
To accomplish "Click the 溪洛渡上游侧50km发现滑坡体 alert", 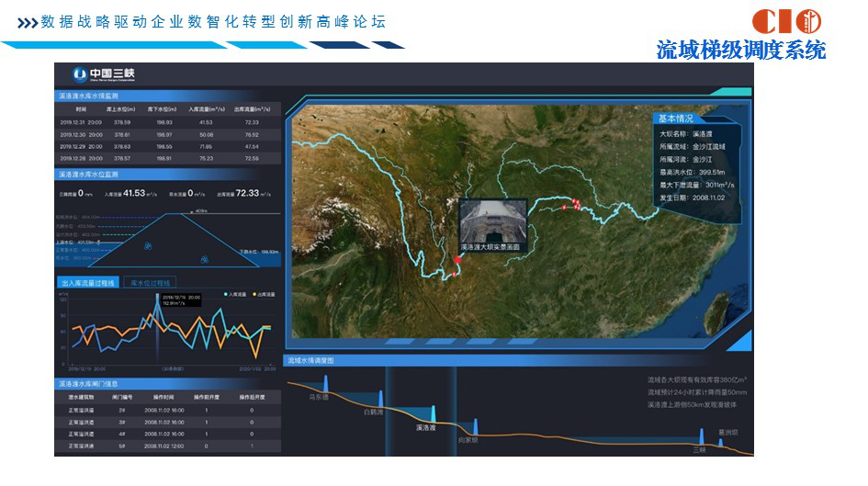I will pyautogui.click(x=692, y=404).
